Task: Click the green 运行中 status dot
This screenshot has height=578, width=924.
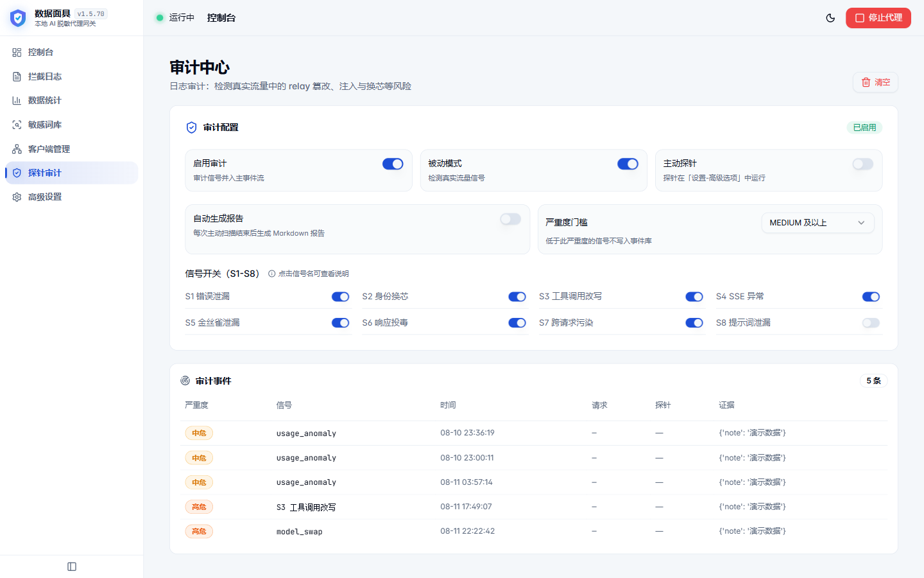Action: [x=160, y=18]
